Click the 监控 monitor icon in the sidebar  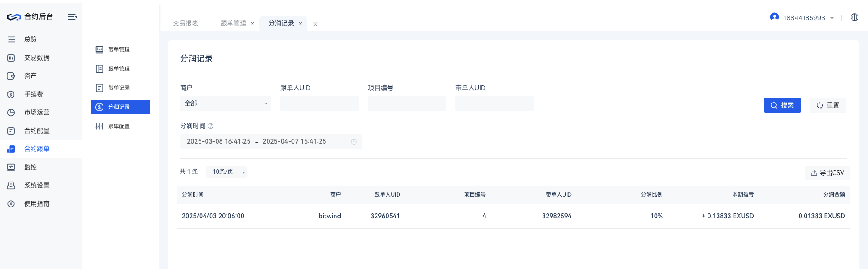click(x=11, y=167)
